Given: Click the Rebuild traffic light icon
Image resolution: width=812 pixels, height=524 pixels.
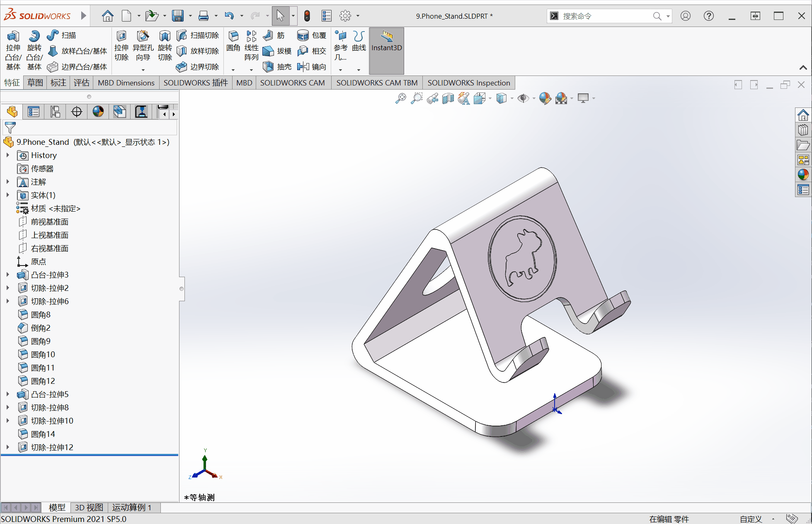Looking at the screenshot, I should 307,16.
